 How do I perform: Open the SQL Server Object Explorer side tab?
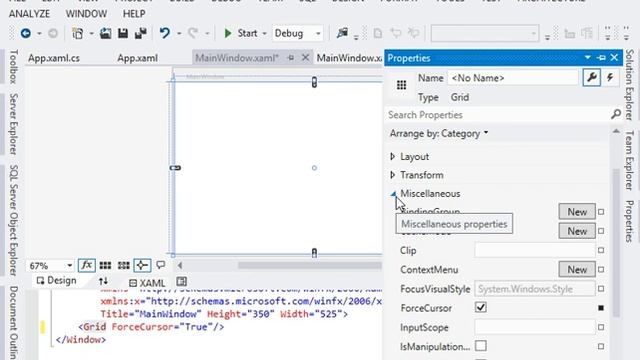point(13,220)
